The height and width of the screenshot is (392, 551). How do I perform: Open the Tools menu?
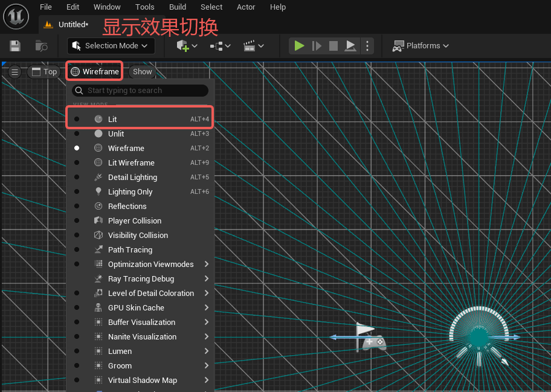[x=145, y=7]
